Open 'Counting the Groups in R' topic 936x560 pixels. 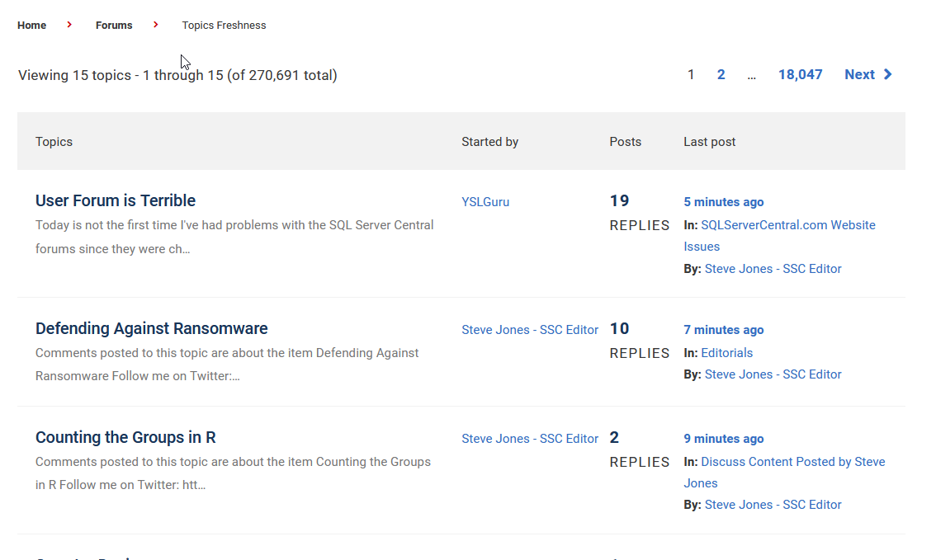(125, 437)
